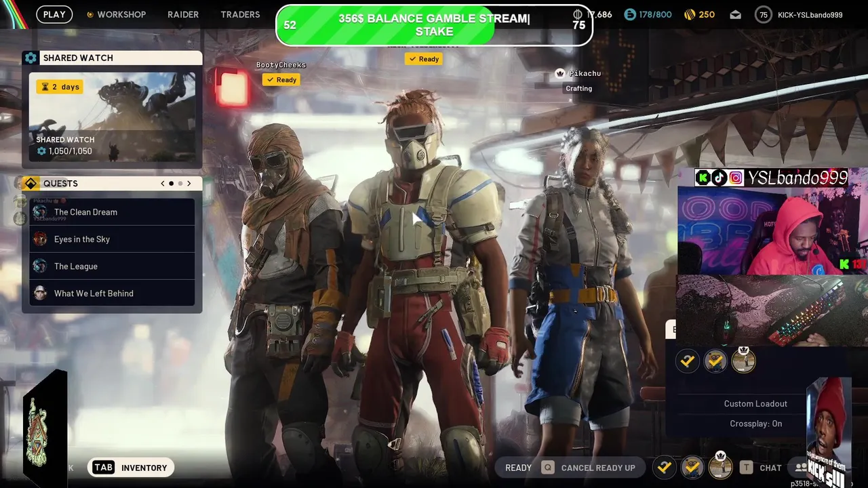Click the Q key hint icon

[x=547, y=468]
